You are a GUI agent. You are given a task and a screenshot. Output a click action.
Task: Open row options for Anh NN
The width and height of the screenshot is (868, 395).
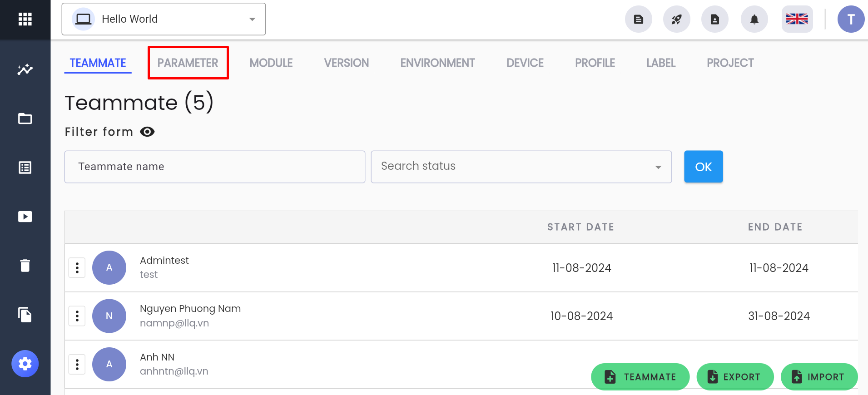tap(77, 364)
